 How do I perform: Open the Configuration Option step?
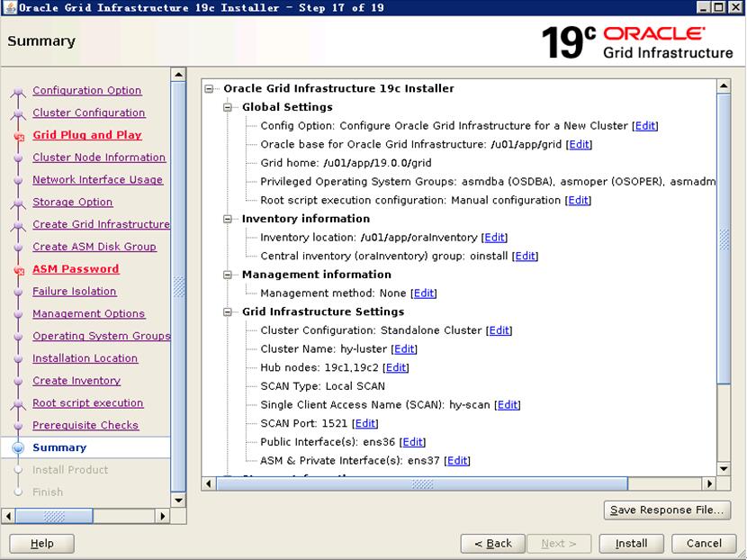[86, 91]
